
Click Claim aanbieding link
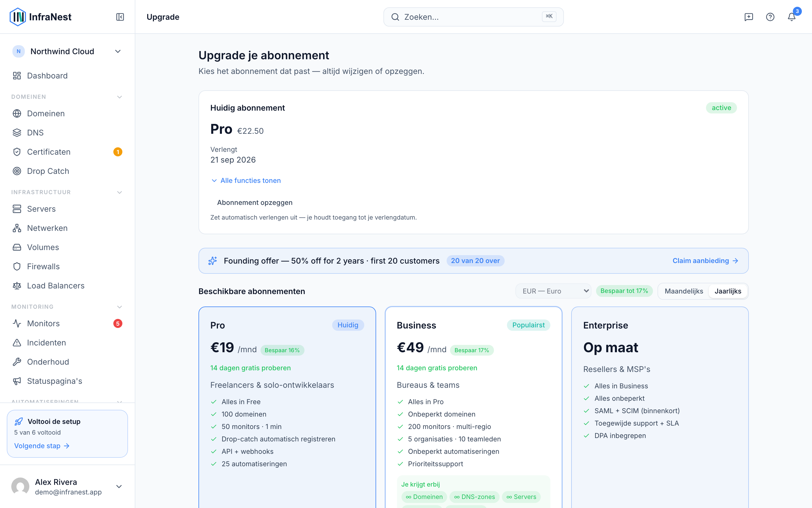(705, 261)
